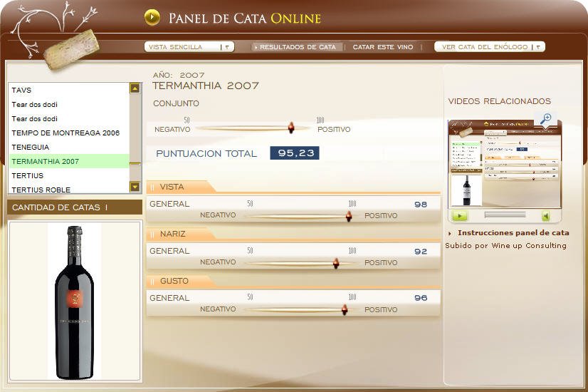The height and width of the screenshot is (392, 588).
Task: Expand the GUSTO section header
Action: pyautogui.click(x=180, y=281)
